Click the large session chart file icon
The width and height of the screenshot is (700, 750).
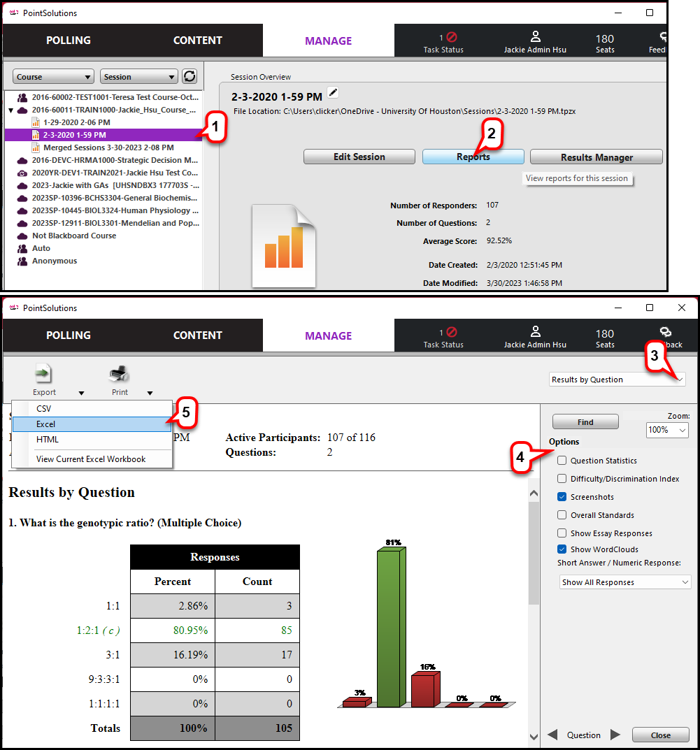tap(284, 246)
